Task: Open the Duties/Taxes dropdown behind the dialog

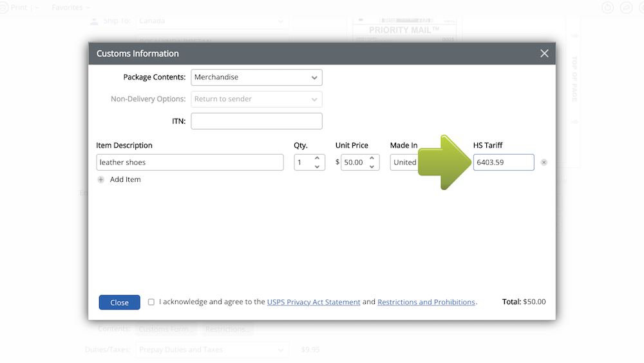Action: 212,350
